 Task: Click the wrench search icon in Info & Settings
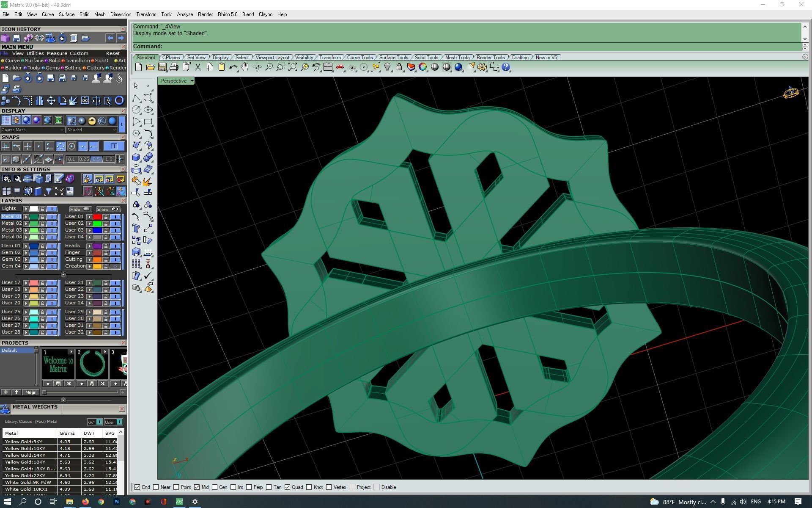pyautogui.click(x=17, y=179)
